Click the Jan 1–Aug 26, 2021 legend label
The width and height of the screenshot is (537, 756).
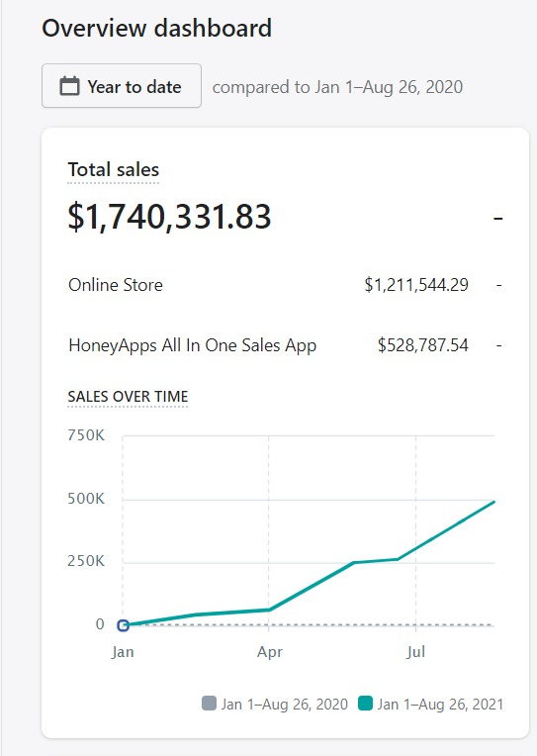pos(440,705)
